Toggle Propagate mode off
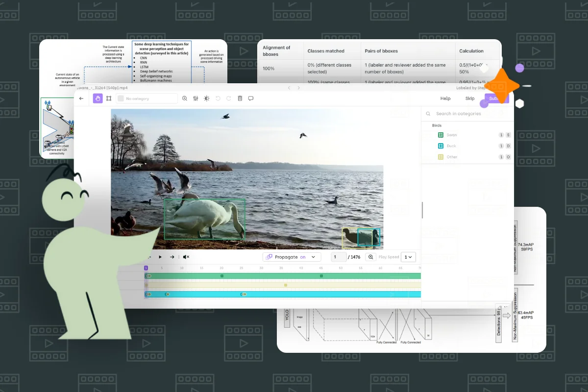The image size is (588, 392). click(302, 257)
